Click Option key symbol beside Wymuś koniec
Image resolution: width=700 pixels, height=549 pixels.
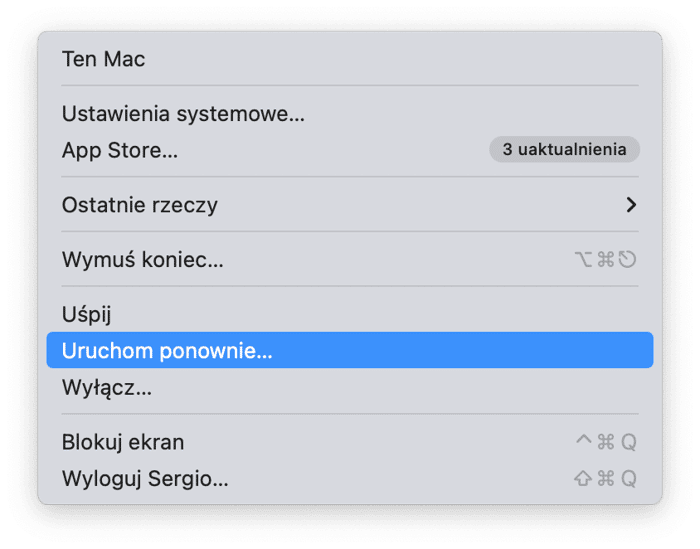pyautogui.click(x=583, y=259)
